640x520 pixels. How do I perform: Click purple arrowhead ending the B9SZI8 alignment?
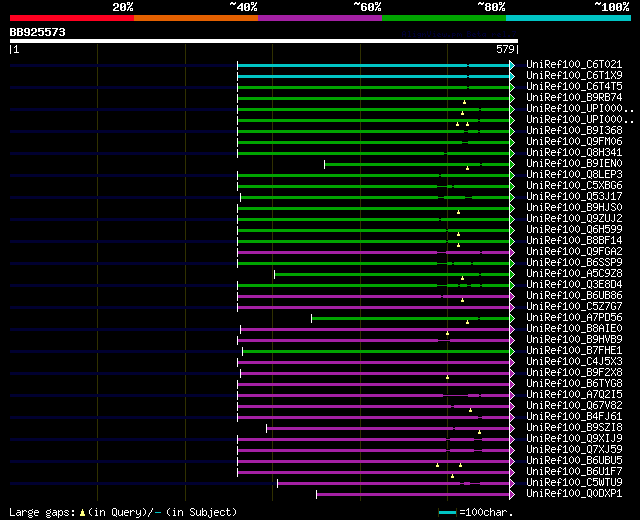[x=512, y=429]
